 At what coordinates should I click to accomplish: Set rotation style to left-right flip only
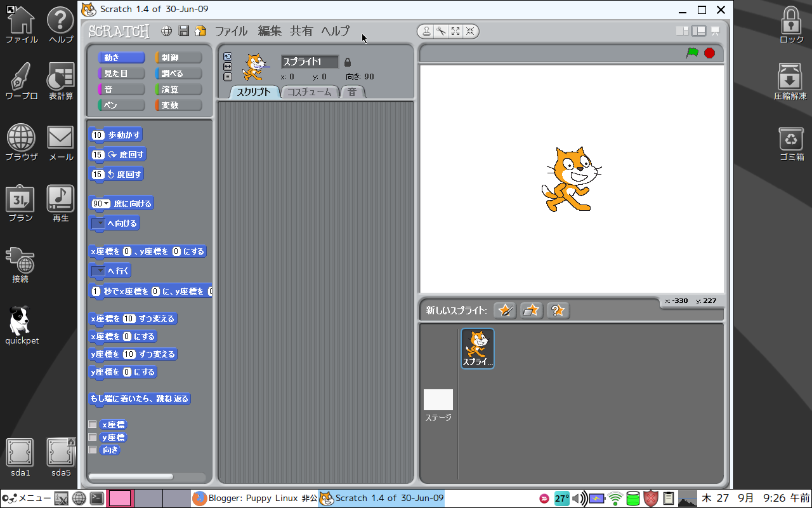(228, 66)
